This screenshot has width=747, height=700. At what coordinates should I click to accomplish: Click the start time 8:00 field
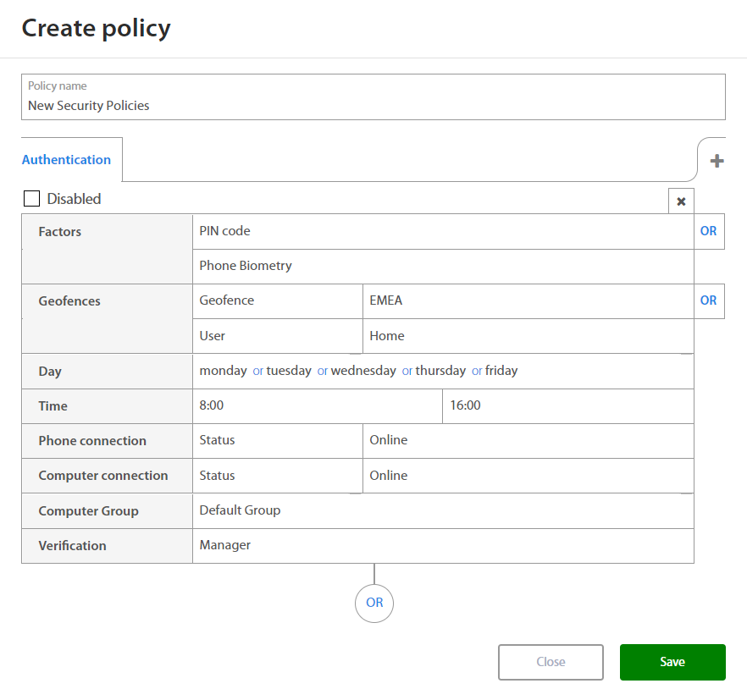point(317,405)
